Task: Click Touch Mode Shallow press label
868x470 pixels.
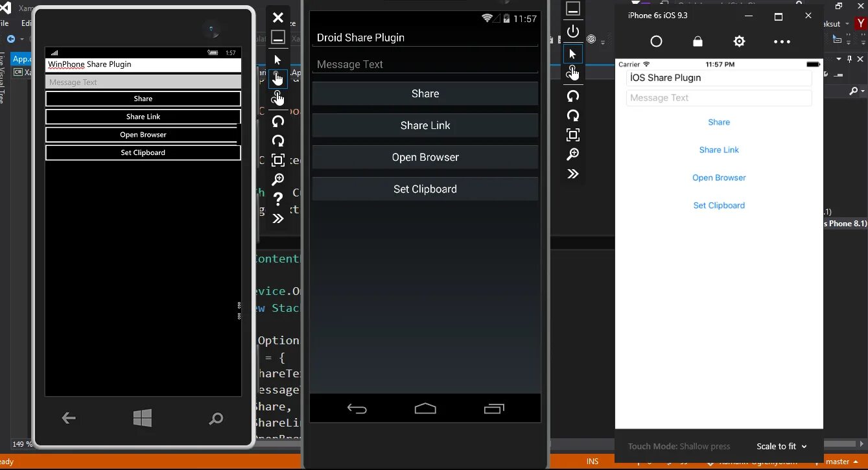Action: click(x=679, y=446)
